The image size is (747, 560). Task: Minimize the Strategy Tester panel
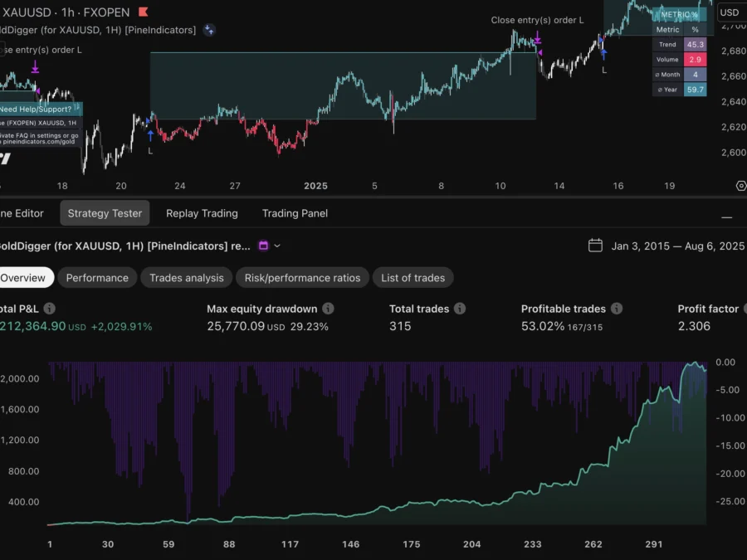point(726,217)
